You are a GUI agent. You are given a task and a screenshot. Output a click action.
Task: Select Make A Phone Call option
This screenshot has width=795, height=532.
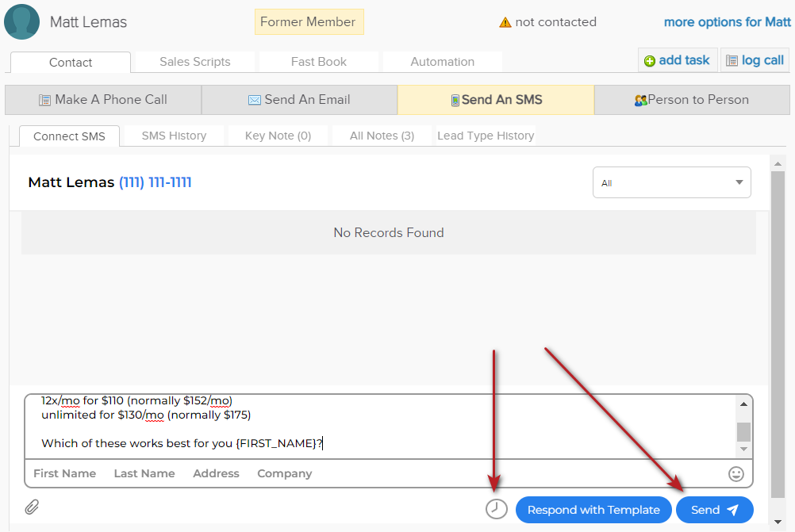pyautogui.click(x=103, y=100)
